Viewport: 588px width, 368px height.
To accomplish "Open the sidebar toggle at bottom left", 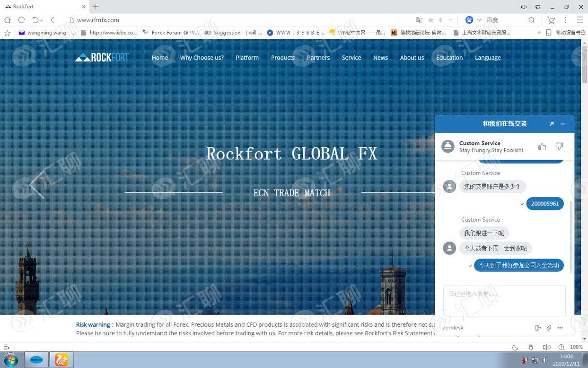I will point(7,347).
